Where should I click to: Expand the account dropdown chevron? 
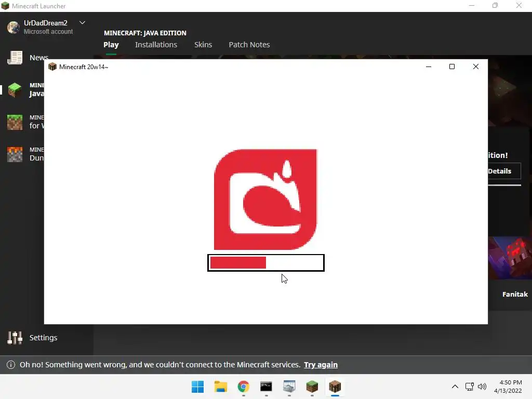coord(82,23)
